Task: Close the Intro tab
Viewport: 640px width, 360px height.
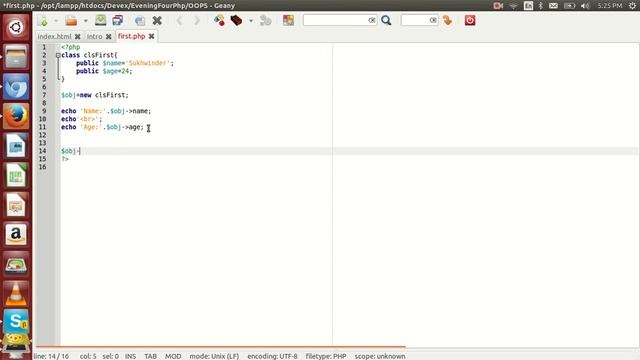Action: point(109,37)
